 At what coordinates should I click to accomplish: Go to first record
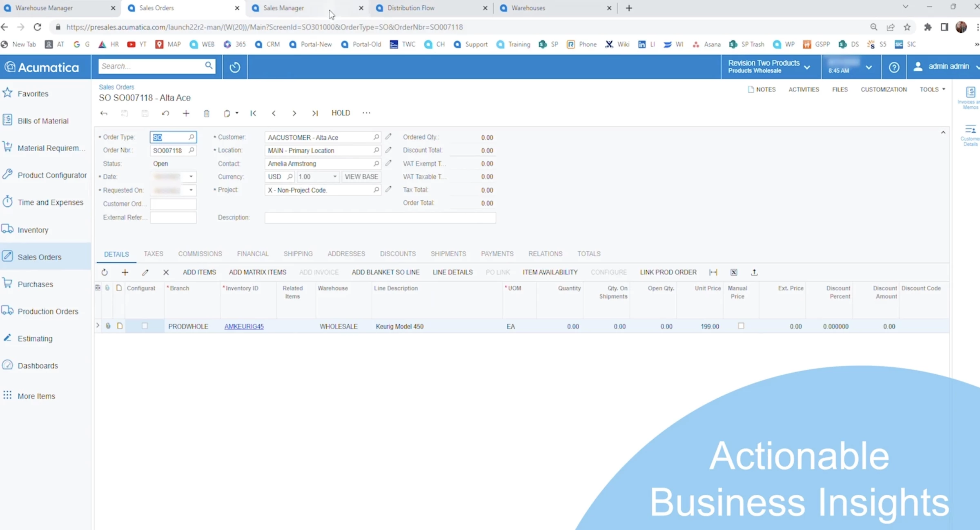[253, 113]
